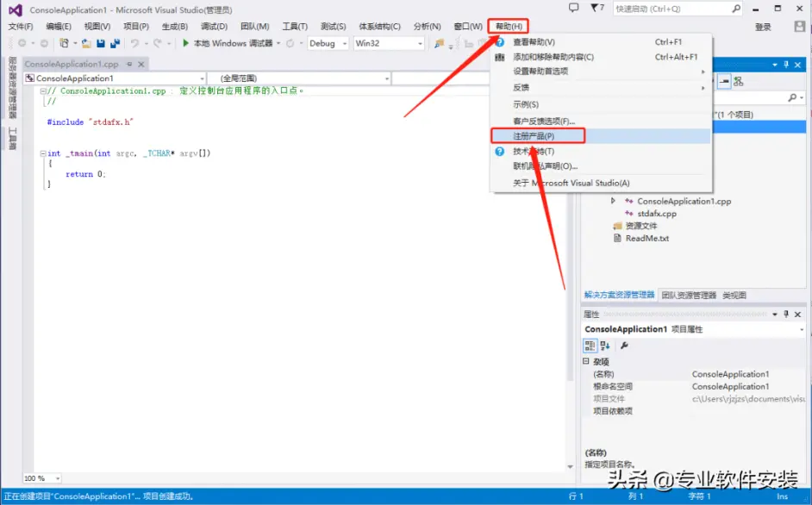This screenshot has width=812, height=505.
Task: Switch to the 解决方案资源管理器 tab
Action: (620, 295)
